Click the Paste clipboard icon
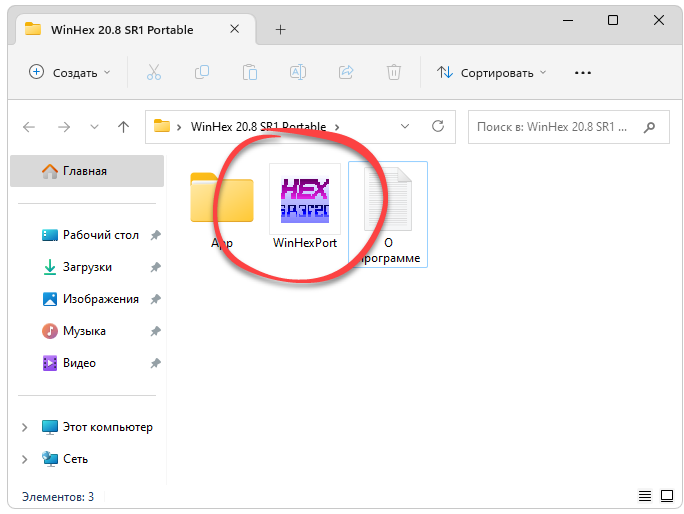Image resolution: width=684 pixels, height=514 pixels. pos(250,72)
